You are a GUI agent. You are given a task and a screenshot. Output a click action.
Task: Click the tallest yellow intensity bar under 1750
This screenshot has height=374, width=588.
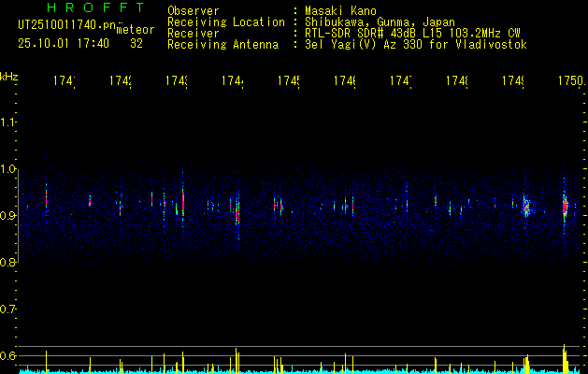click(564, 358)
